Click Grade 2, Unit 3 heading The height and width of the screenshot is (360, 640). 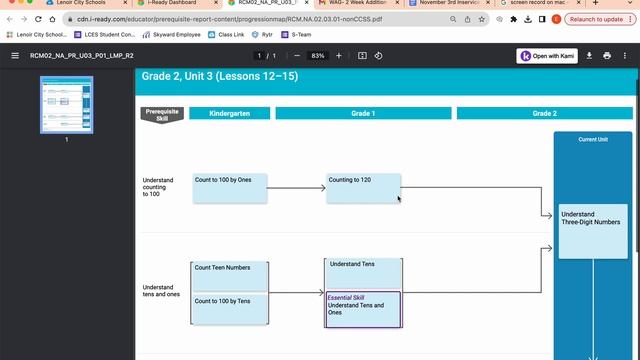coord(220,76)
